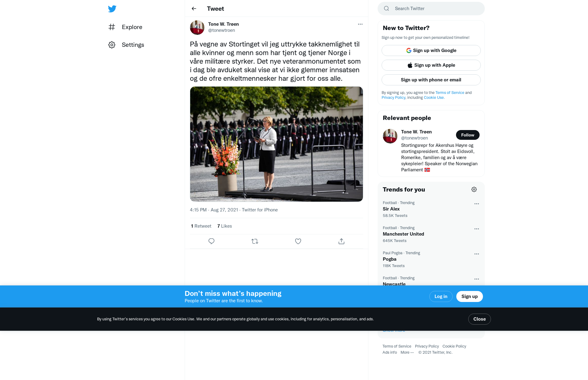Close the cookies notice banner

pos(480,319)
